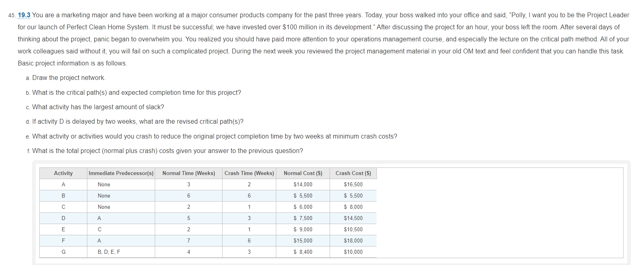
Task: Click question b about critical path(s)
Action: (137, 93)
